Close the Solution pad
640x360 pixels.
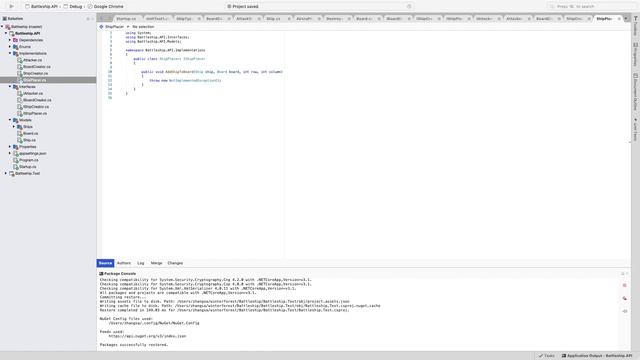tap(92, 19)
